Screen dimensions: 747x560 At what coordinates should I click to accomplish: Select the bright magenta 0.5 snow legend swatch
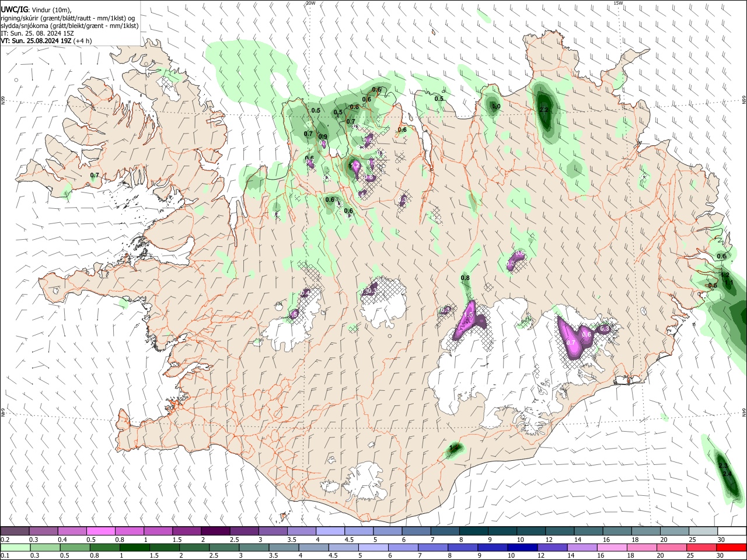pos(100,531)
